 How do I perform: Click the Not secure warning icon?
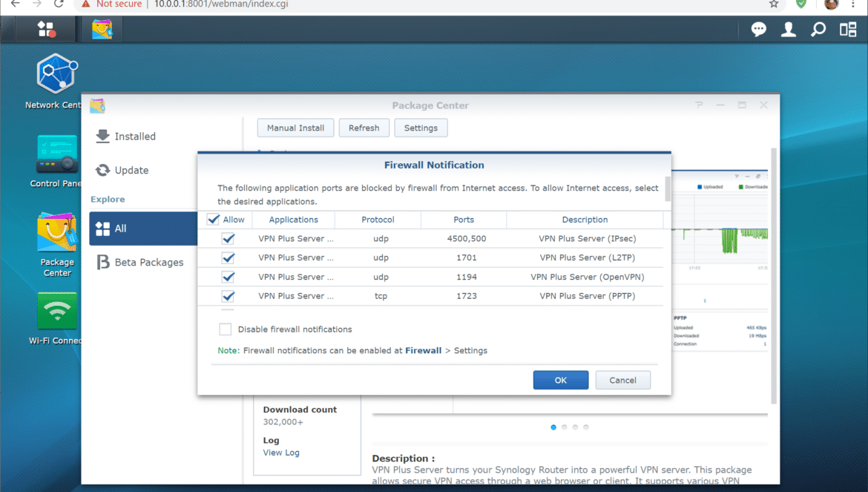[86, 4]
